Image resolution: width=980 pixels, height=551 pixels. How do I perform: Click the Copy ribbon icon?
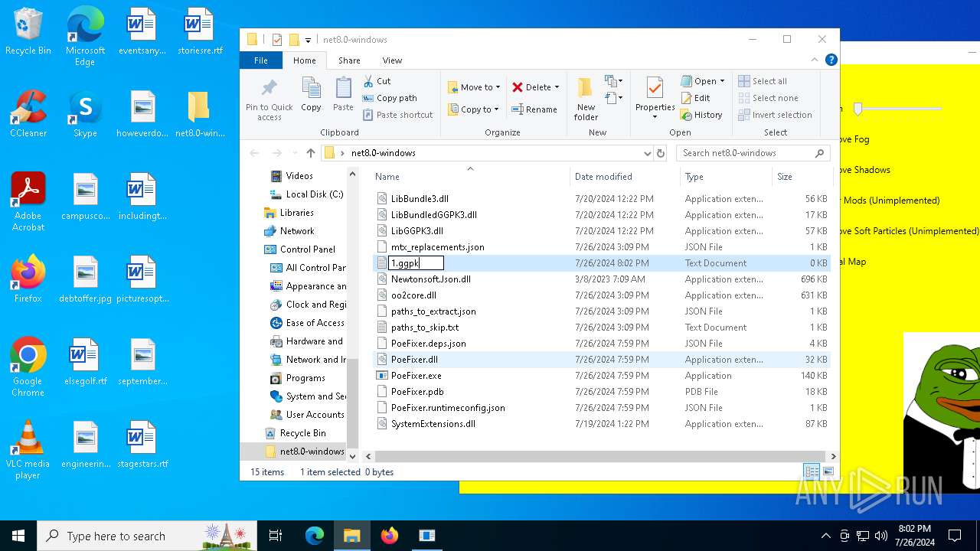(311, 95)
